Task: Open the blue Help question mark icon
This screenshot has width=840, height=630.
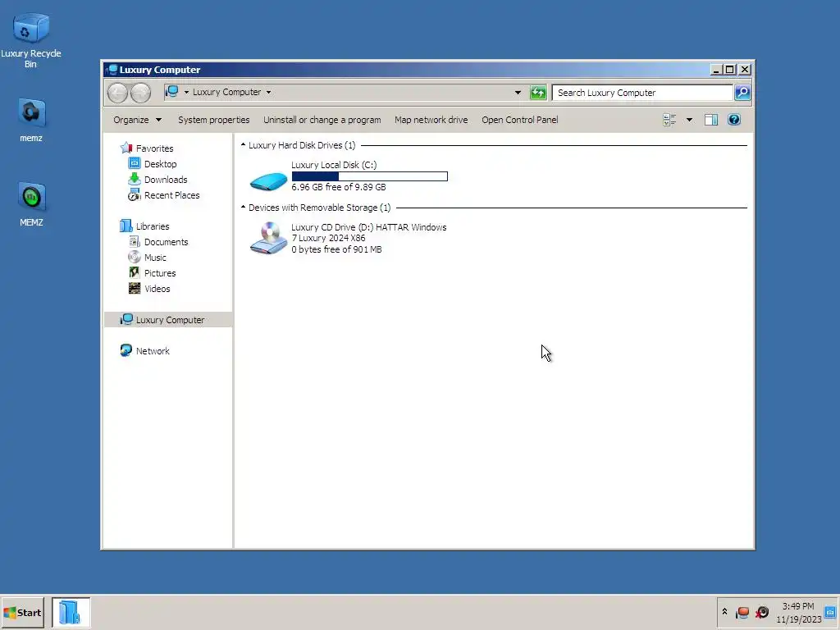Action: pyautogui.click(x=734, y=120)
